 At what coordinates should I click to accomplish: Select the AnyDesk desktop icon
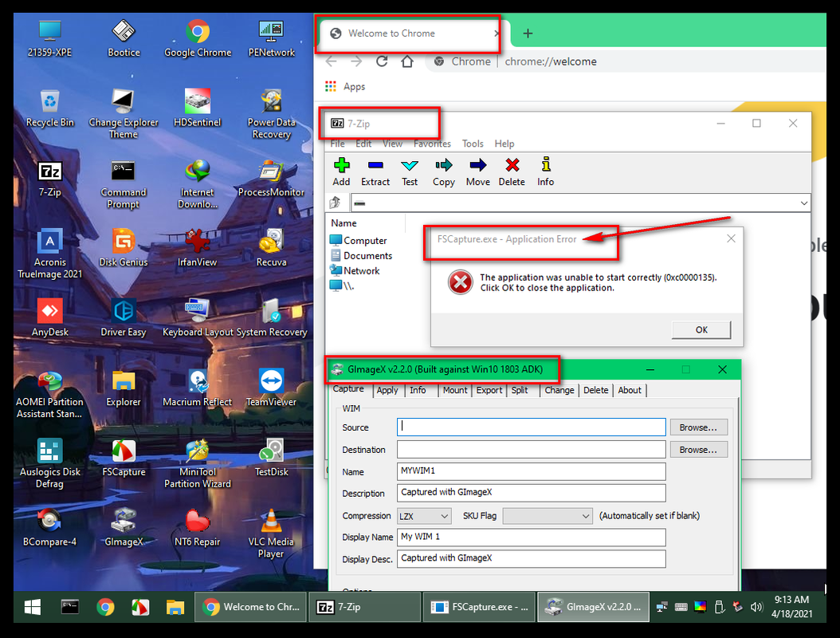(x=50, y=317)
